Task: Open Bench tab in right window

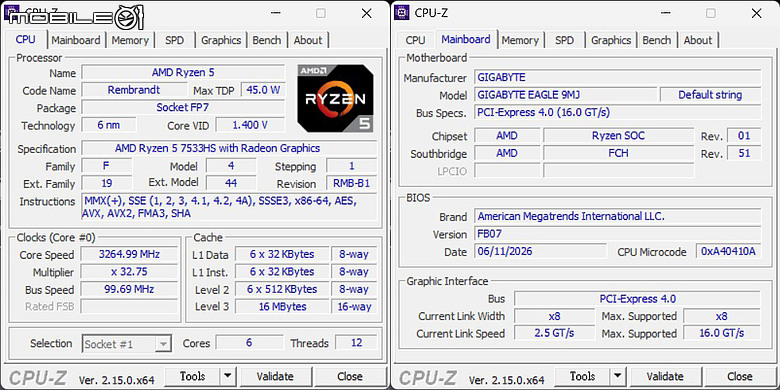Action: pyautogui.click(x=657, y=40)
